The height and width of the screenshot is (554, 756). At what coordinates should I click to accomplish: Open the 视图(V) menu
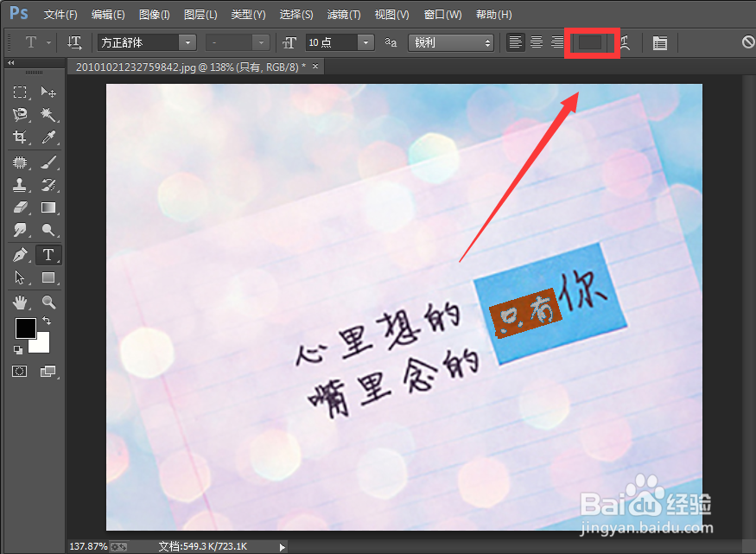pyautogui.click(x=391, y=15)
